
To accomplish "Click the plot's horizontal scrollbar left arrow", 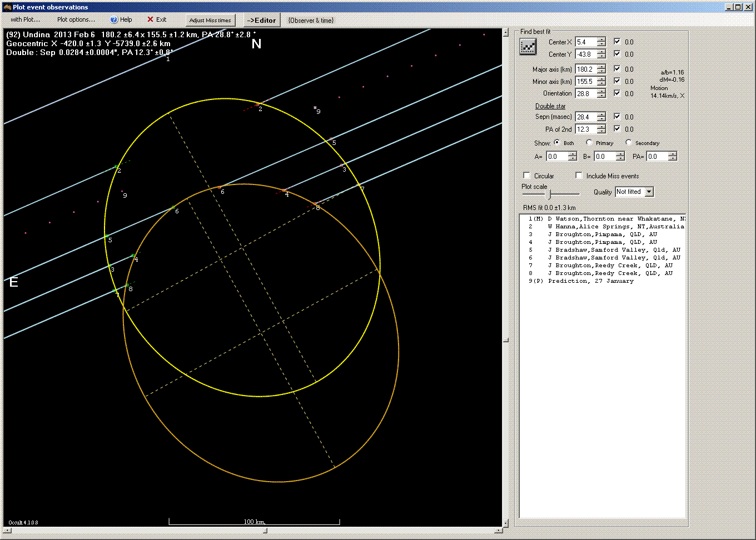I will (7, 531).
